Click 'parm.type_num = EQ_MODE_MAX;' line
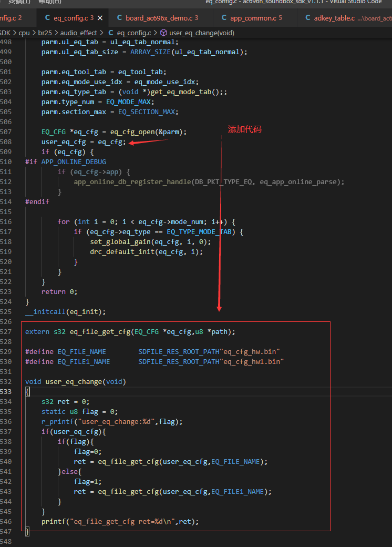Viewport: 392px width, 547px height. tap(98, 102)
